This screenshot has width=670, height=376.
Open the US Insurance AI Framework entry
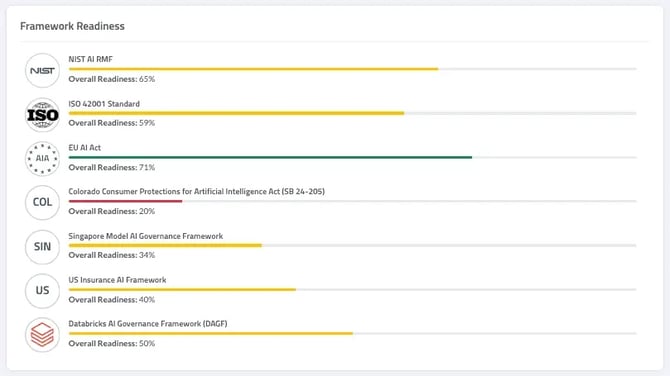click(x=117, y=280)
